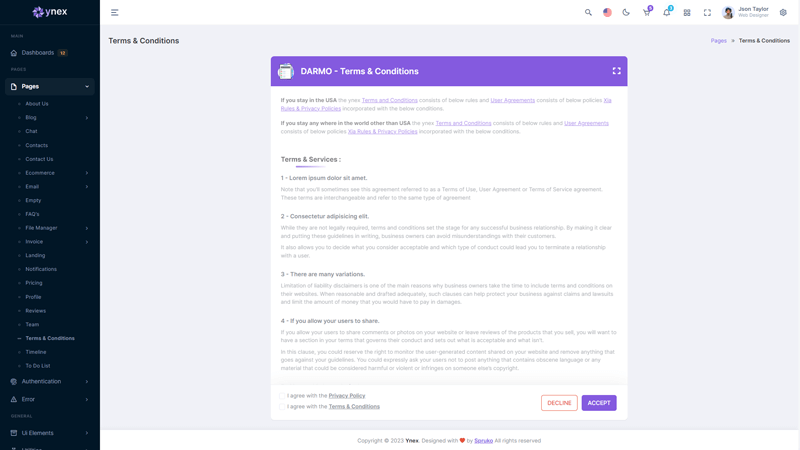Viewport: 800px width, 450px height.
Task: Click the settings gear icon
Action: tap(783, 13)
